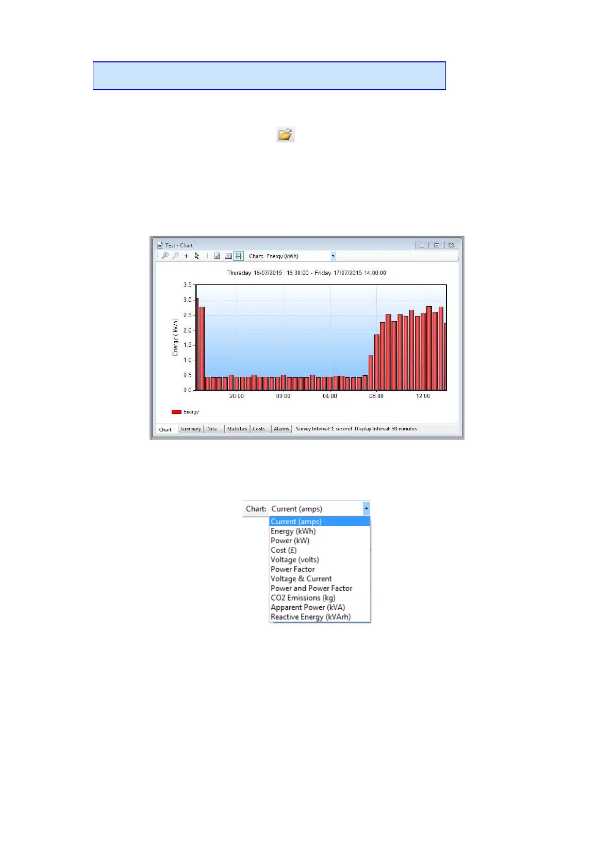Click the Survey Interval: 1 second text
This screenshot has width=614, height=868.
pyautogui.click(x=324, y=429)
